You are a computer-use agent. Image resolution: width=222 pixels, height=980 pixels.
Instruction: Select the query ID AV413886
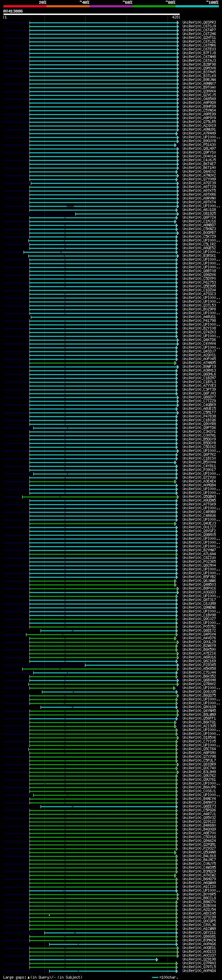click(x=13, y=11)
